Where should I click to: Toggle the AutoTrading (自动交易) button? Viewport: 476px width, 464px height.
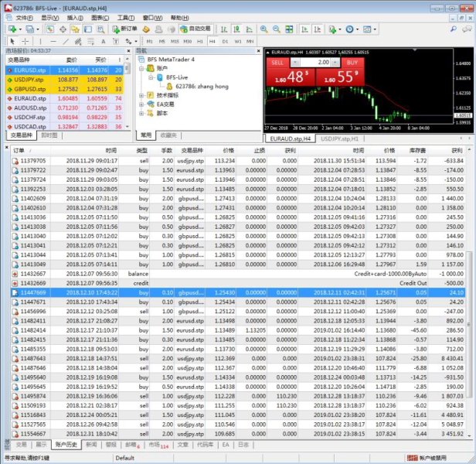point(196,29)
